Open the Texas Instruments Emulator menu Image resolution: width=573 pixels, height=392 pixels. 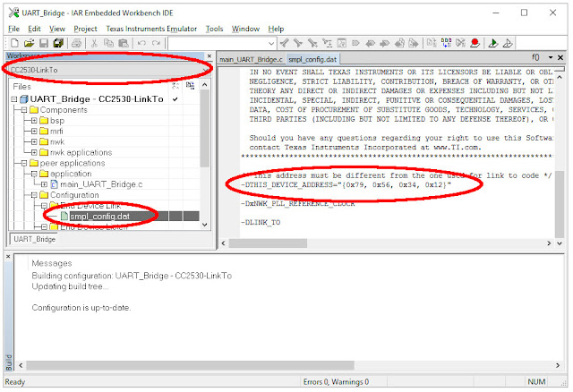click(151, 29)
